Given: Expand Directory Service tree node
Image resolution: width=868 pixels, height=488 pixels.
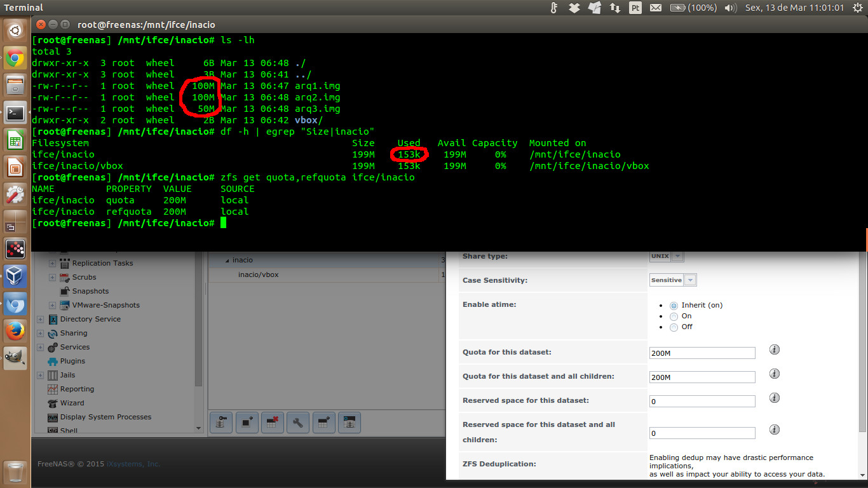Looking at the screenshot, I should (41, 319).
